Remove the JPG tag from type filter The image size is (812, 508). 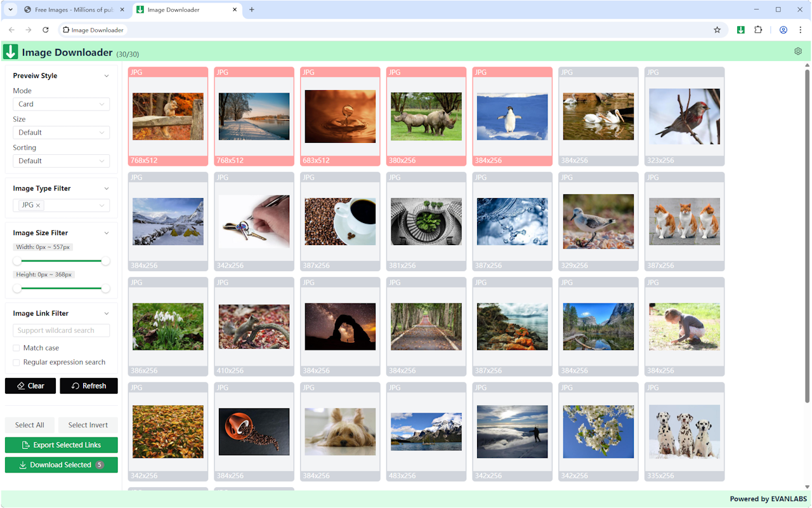[x=38, y=205]
